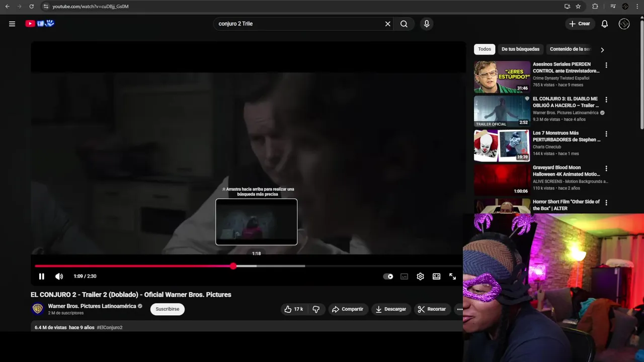This screenshot has width=644, height=362.
Task: Open site info icon in address bar
Action: 46,7
